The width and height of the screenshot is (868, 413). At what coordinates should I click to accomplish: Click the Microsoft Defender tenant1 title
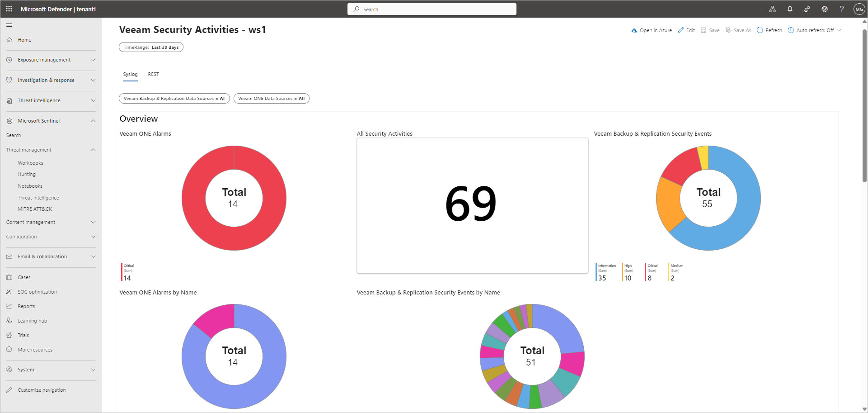coord(58,9)
